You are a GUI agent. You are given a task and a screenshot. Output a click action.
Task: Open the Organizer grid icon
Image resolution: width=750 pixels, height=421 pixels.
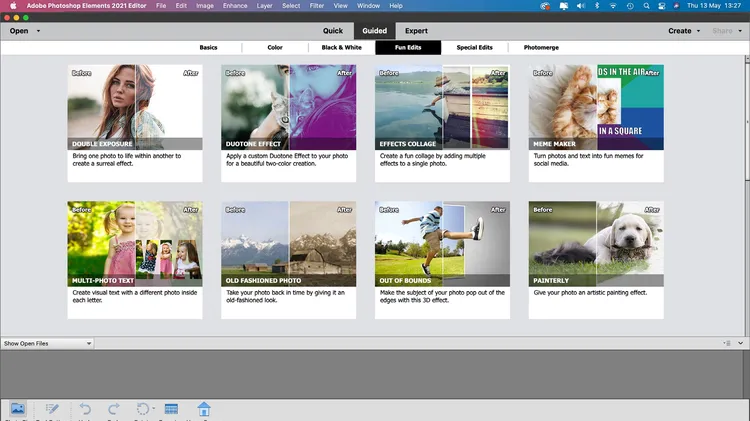pos(171,409)
